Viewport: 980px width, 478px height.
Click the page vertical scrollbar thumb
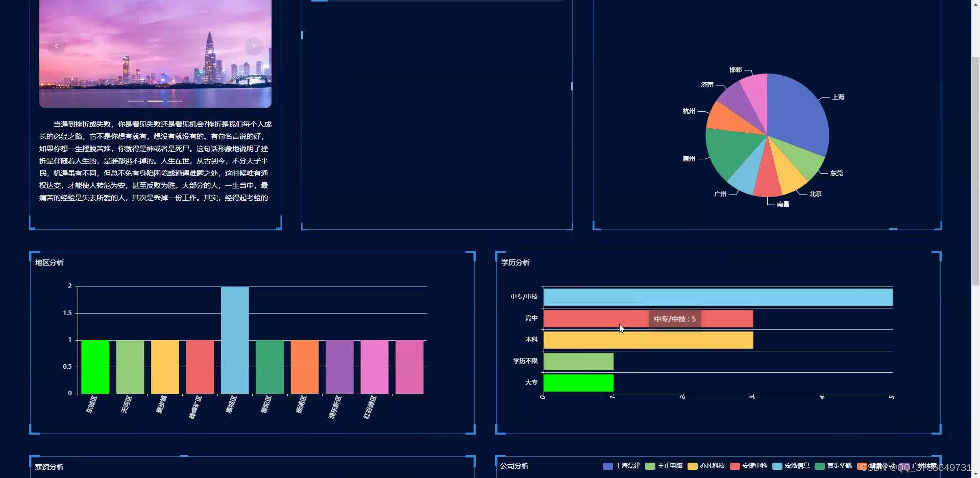coord(975,171)
